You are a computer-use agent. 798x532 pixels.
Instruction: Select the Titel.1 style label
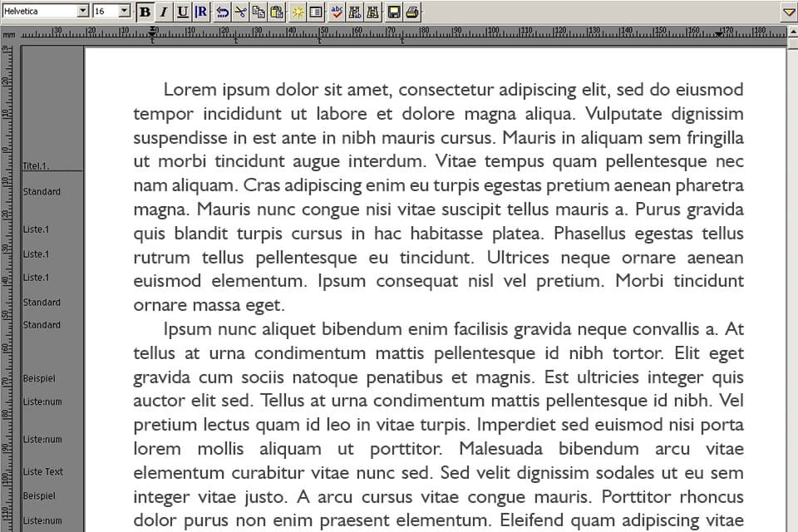[x=36, y=166]
